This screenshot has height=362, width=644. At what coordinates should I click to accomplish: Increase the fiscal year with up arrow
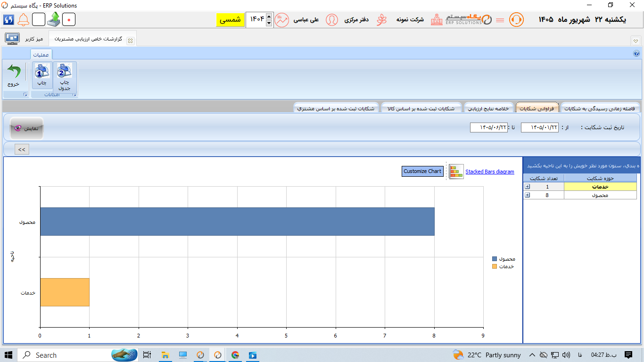(269, 16)
